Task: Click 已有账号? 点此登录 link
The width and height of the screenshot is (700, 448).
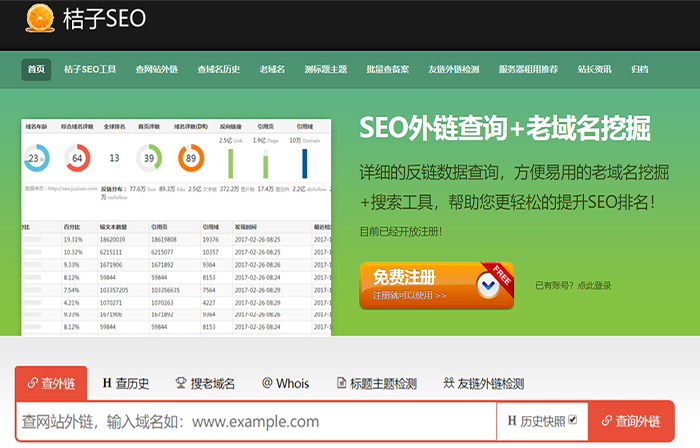Action: pyautogui.click(x=573, y=286)
